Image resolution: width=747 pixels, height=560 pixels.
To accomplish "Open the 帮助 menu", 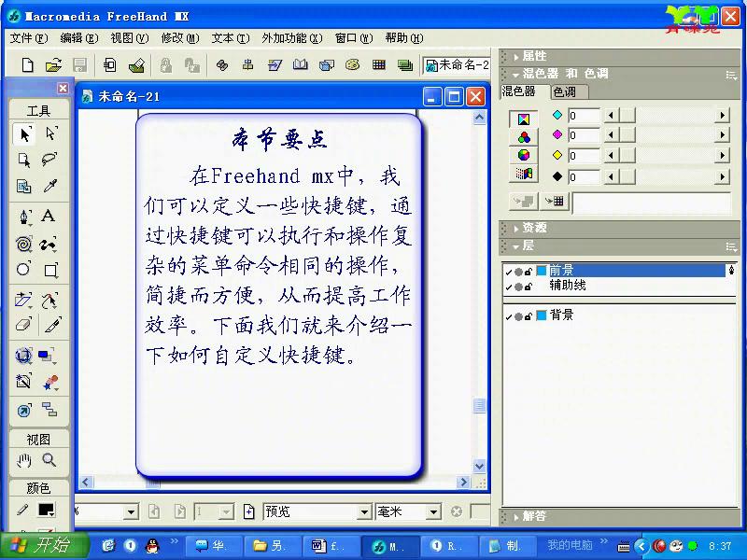I will pyautogui.click(x=404, y=38).
